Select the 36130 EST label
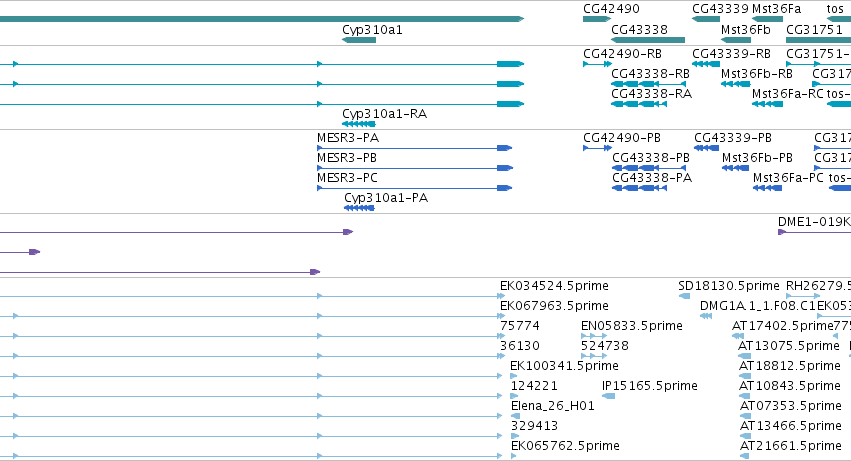Screen dimensions: 851x461 point(519,346)
